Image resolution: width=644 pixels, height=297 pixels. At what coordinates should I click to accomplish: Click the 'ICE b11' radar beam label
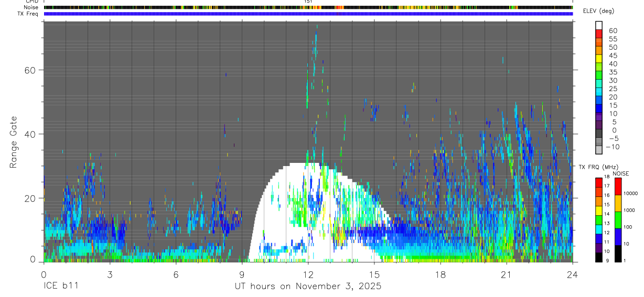click(60, 287)
